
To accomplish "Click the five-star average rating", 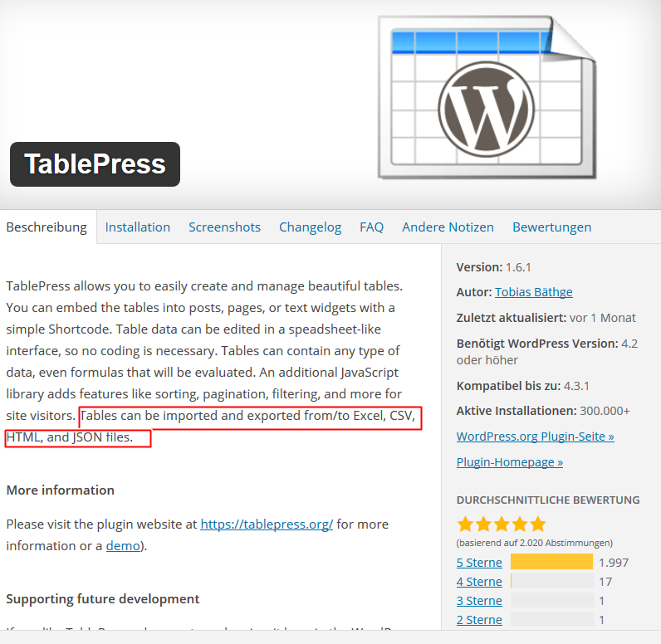I will coord(502,524).
